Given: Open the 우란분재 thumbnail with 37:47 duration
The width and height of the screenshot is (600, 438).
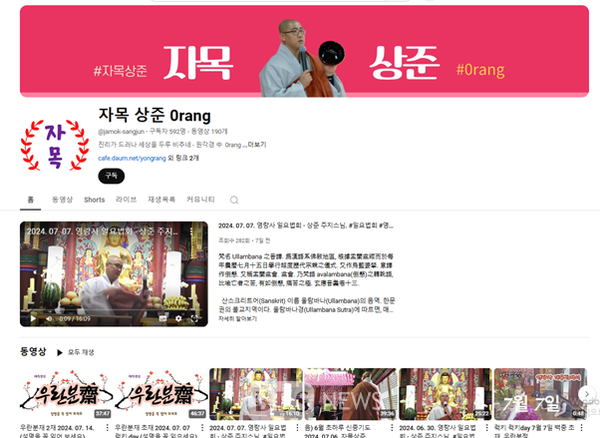Looking at the screenshot, I should (66, 394).
